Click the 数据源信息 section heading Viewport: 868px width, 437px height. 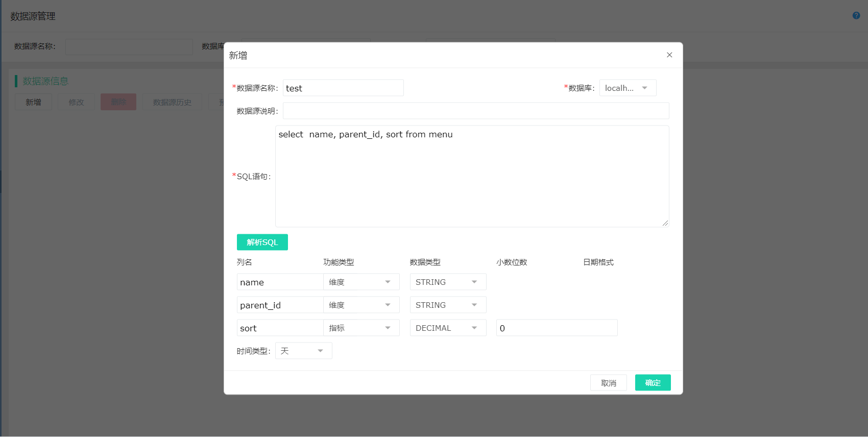tap(45, 81)
